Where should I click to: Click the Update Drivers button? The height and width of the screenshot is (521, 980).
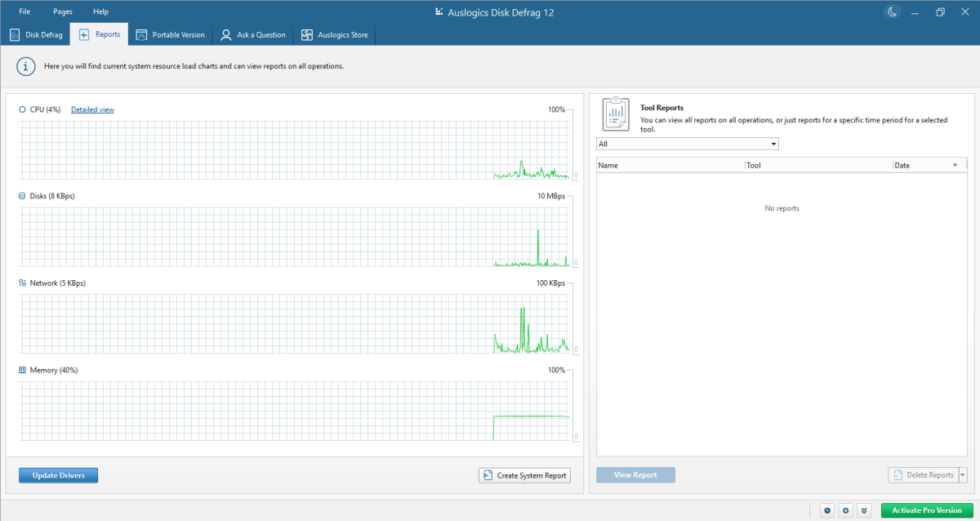coord(58,475)
